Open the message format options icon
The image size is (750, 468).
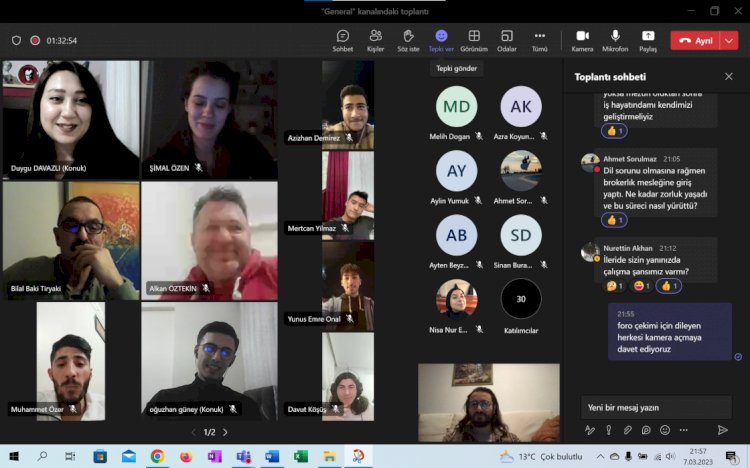pos(590,430)
